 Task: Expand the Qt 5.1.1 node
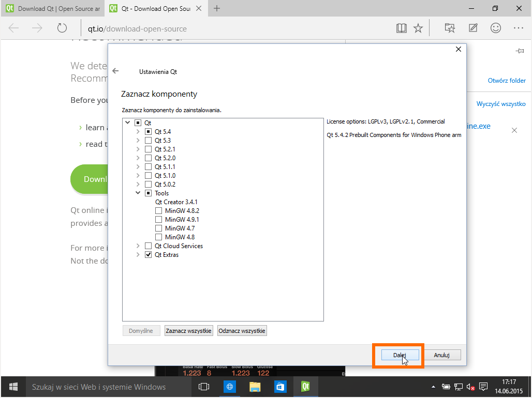click(x=138, y=166)
